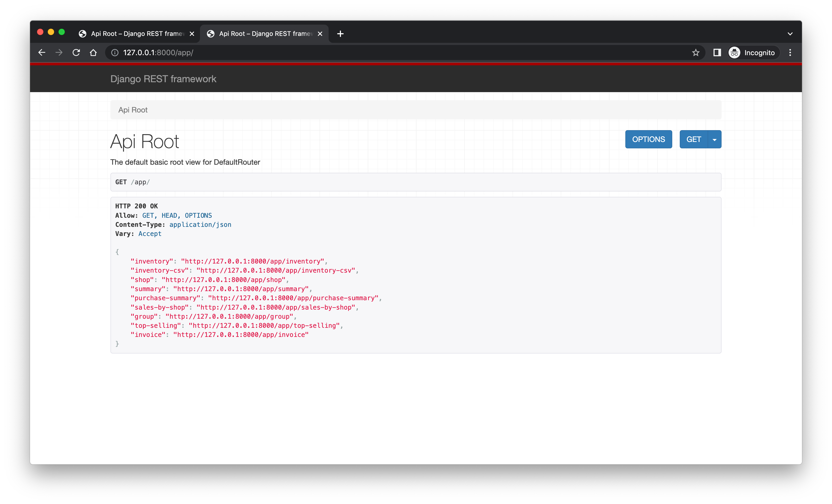Click the forward navigation arrow
Image resolution: width=832 pixels, height=504 pixels.
coord(59,53)
